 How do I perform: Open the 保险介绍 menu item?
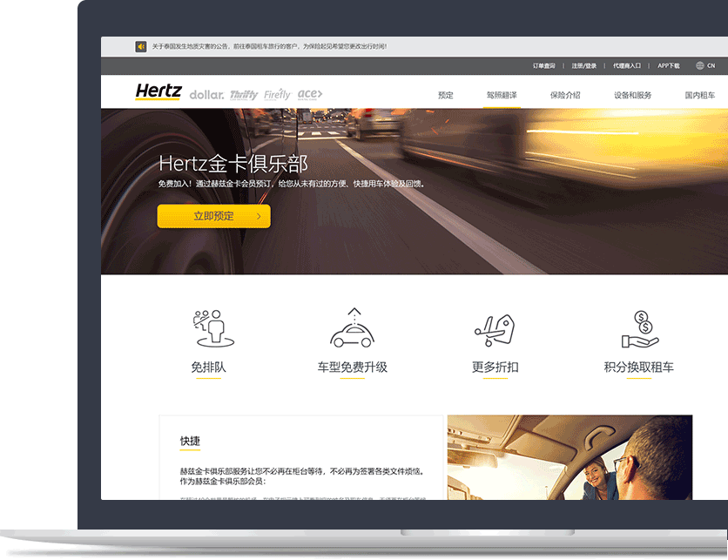(x=564, y=95)
